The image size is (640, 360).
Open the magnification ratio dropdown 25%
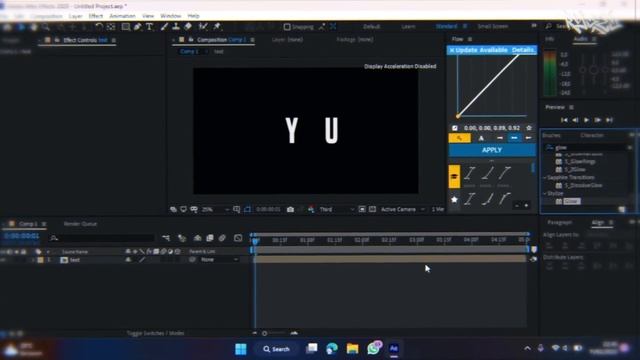pos(216,209)
